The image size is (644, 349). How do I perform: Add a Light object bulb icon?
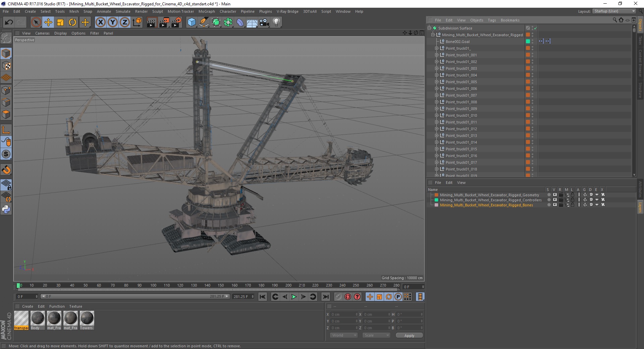pos(276,22)
